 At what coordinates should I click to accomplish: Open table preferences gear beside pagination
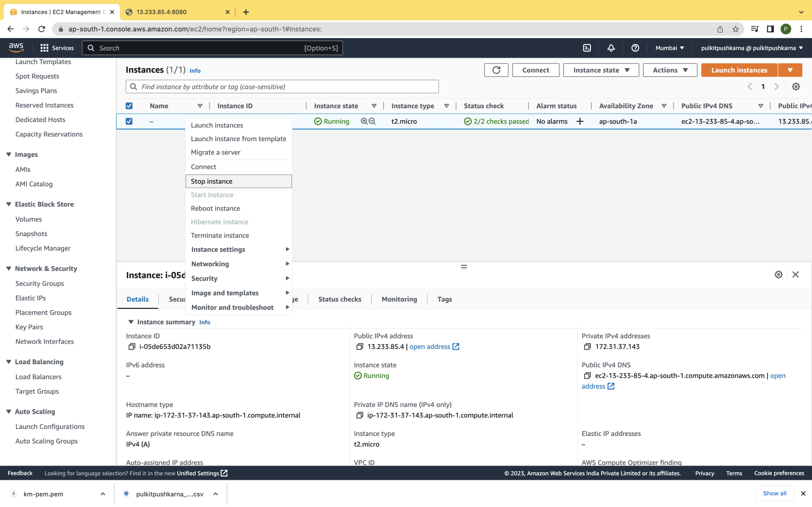click(x=796, y=87)
